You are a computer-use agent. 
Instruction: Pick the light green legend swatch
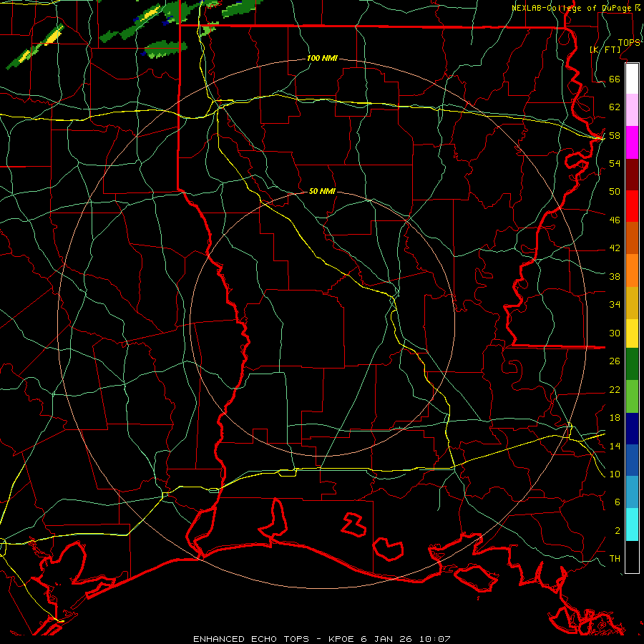click(x=632, y=396)
